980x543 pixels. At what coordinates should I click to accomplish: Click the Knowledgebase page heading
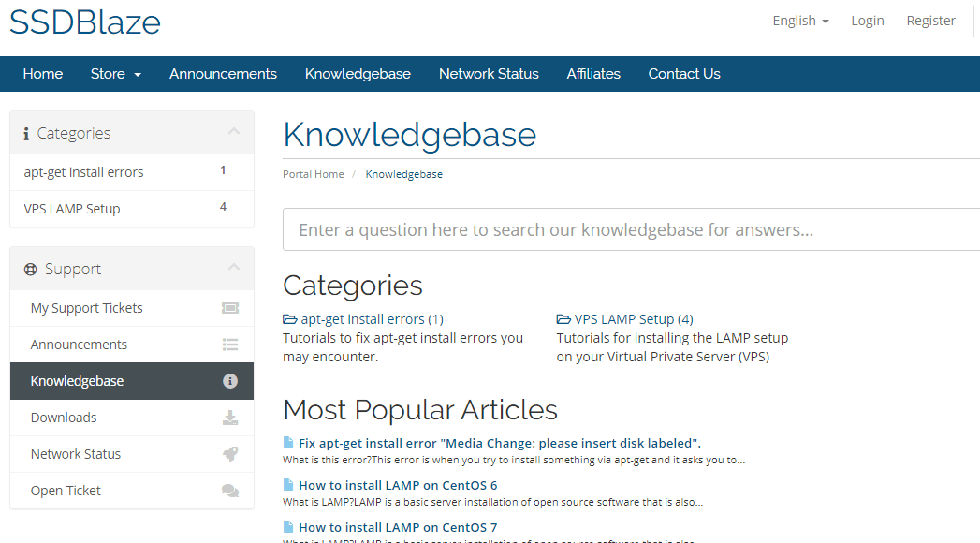[409, 134]
